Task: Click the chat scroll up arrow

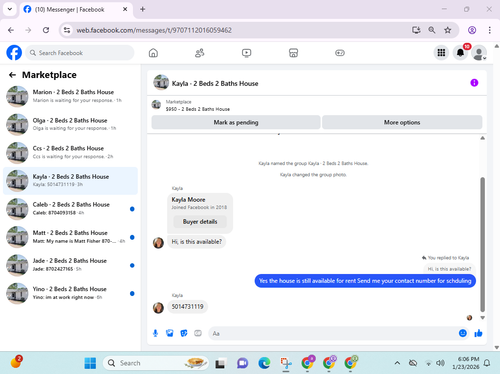Action: point(482,138)
